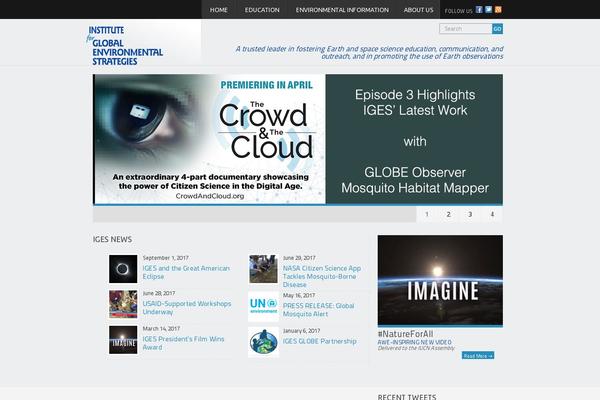This screenshot has height=400, width=600.
Task: Go to slide 3 in banner pager
Action: pos(470,214)
